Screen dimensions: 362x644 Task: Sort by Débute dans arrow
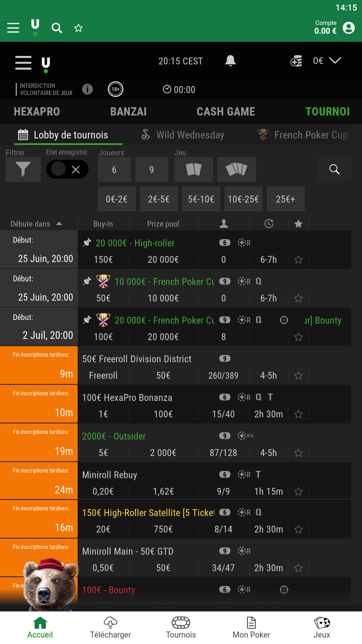click(59, 224)
